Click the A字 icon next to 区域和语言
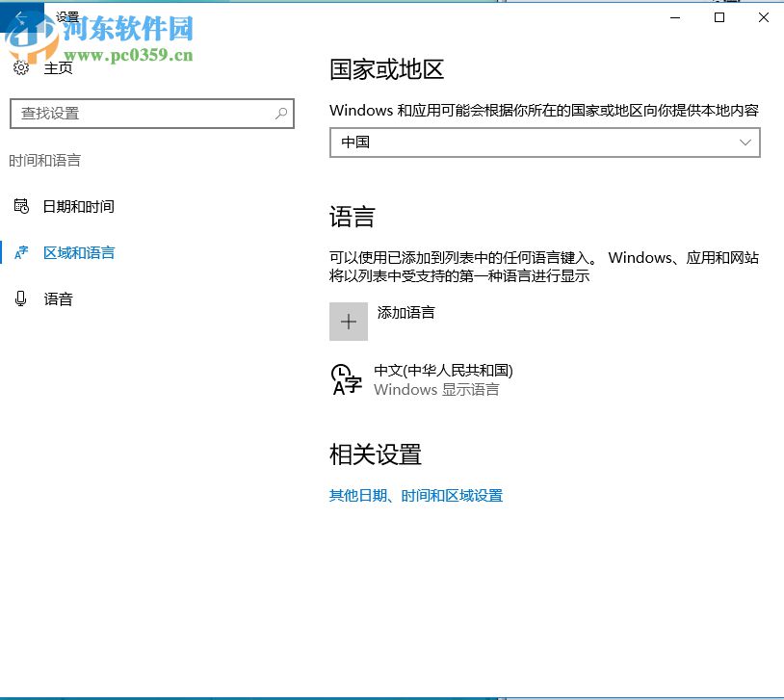Image resolution: width=784 pixels, height=700 pixels. [x=23, y=252]
